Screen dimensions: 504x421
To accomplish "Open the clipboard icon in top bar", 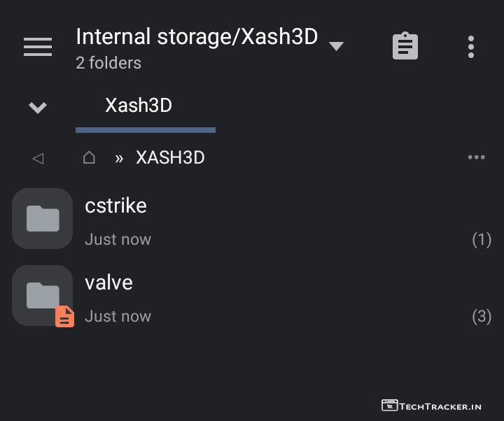I will point(405,47).
